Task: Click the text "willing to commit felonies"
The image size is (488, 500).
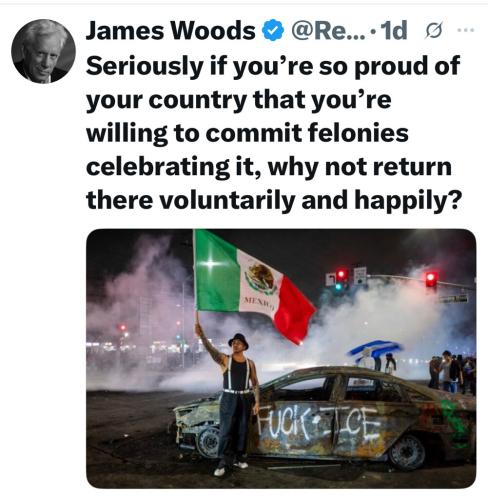Action: pyautogui.click(x=247, y=133)
